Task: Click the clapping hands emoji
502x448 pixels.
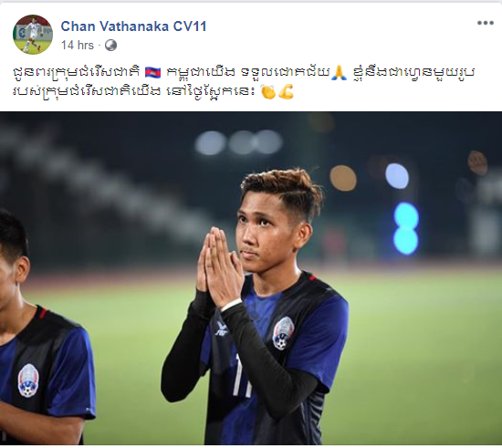Action: [268, 92]
